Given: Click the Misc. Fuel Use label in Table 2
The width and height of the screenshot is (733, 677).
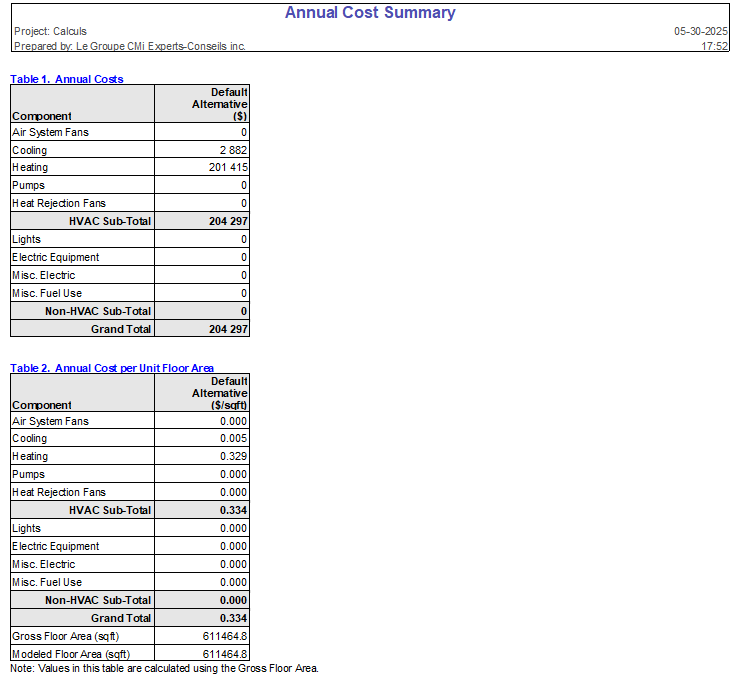Looking at the screenshot, I should [47, 582].
